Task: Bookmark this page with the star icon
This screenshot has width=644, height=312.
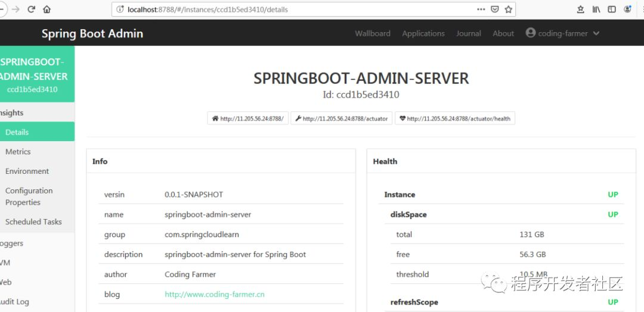Action: 509,10
